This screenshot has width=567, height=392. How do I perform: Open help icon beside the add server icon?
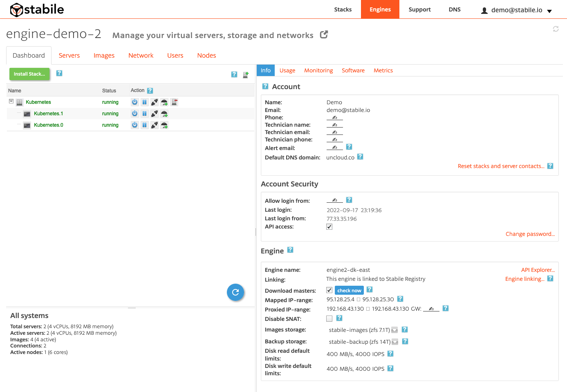[x=234, y=74]
